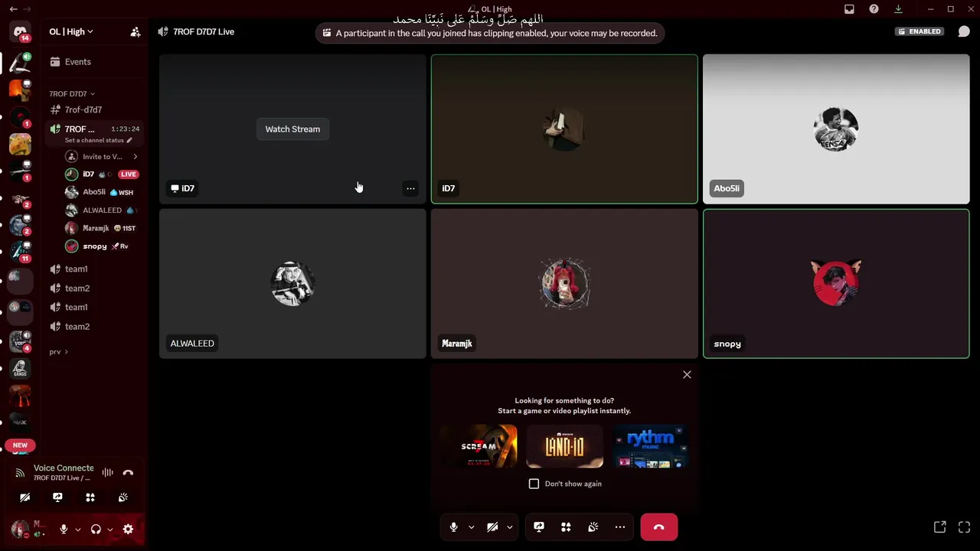The height and width of the screenshot is (551, 980).
Task: Mute microphone in the call control bar
Action: (x=453, y=527)
